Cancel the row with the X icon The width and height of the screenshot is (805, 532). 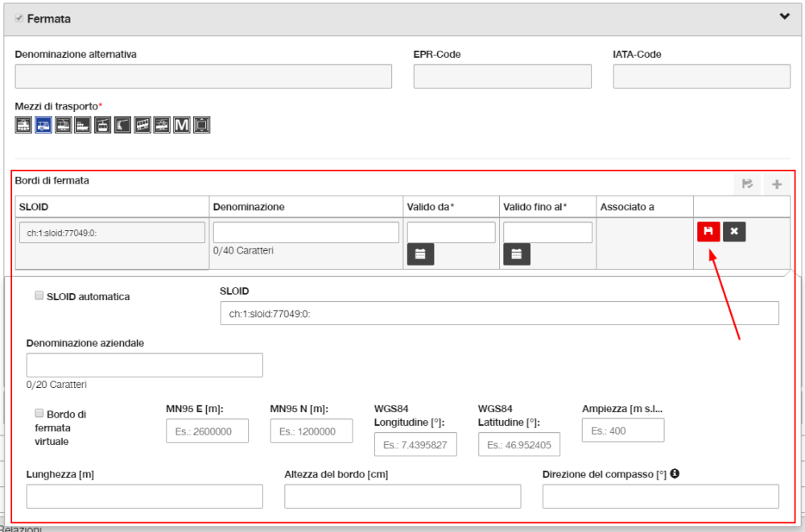(x=734, y=231)
